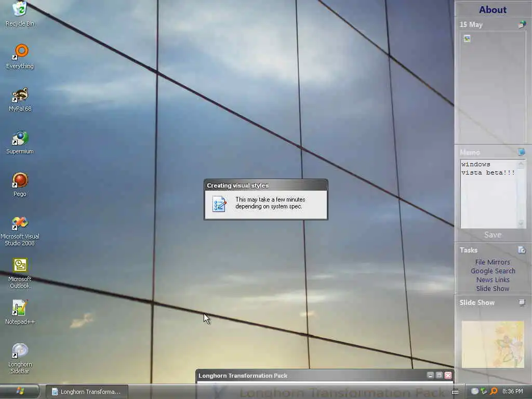Click the broken image icon in date panel
Screen dimensions: 532x399
point(467,38)
